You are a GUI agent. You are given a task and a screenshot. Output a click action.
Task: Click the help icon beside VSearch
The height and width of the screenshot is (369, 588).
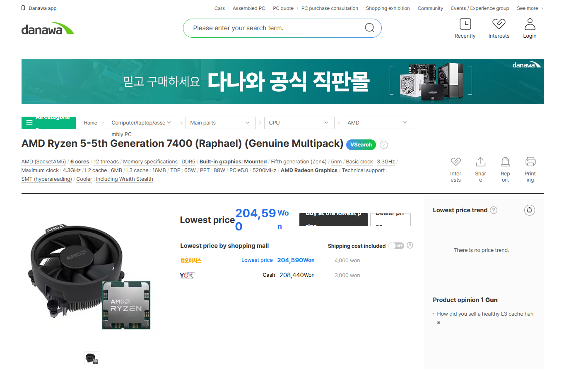384,145
